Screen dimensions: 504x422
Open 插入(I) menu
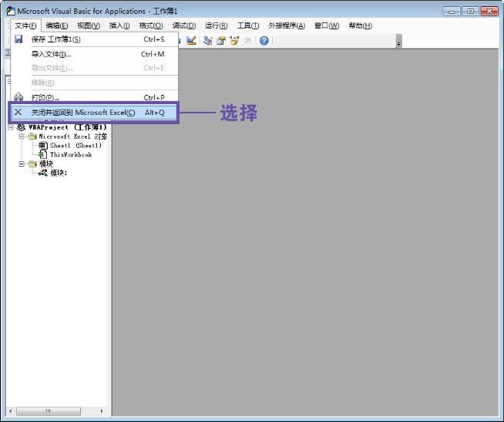coord(119,25)
